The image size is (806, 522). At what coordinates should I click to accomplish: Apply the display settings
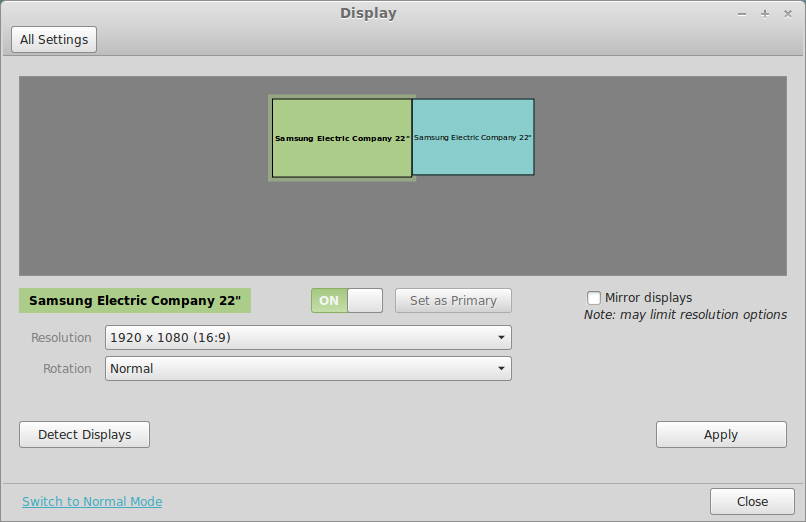pyautogui.click(x=721, y=435)
